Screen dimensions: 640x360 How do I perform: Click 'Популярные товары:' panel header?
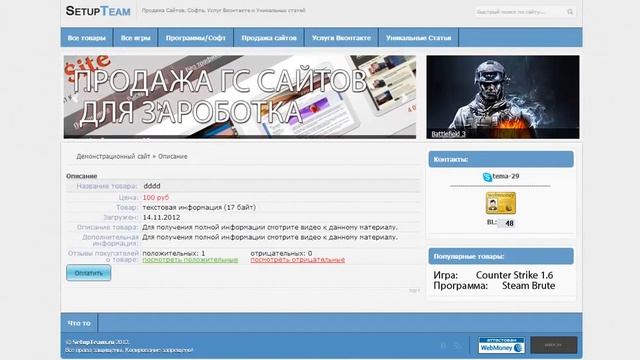(x=501, y=256)
